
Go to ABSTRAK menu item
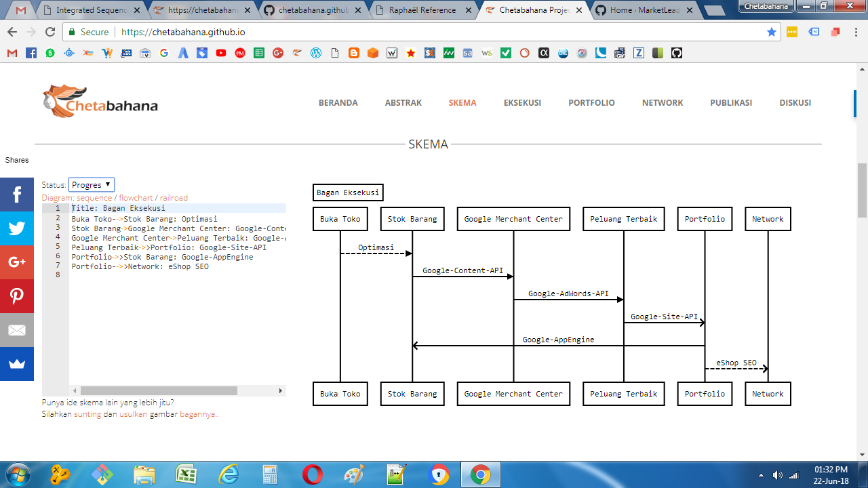[403, 103]
